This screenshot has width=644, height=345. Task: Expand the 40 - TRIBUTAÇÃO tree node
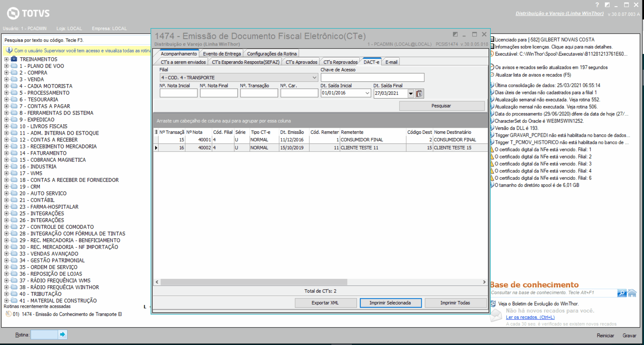click(6, 294)
